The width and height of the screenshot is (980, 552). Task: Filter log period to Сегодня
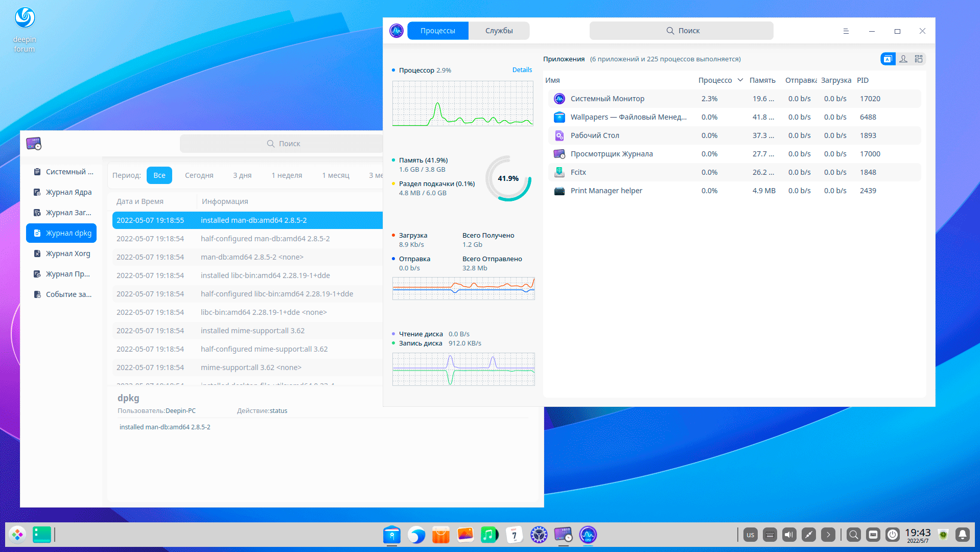[199, 175]
